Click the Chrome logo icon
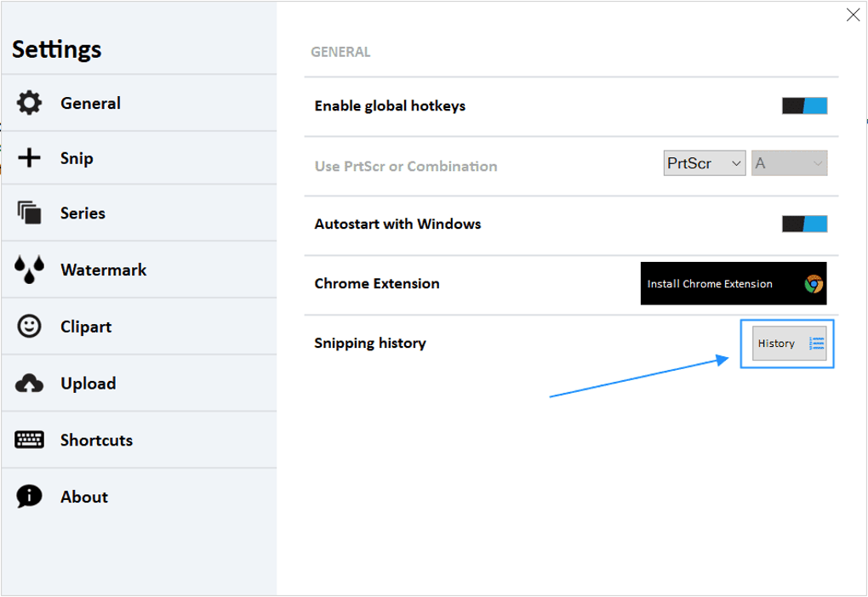This screenshot has width=868, height=597. click(x=814, y=284)
